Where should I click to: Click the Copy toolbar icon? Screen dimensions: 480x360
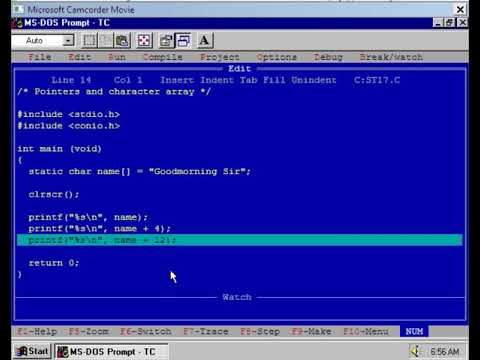pos(106,41)
